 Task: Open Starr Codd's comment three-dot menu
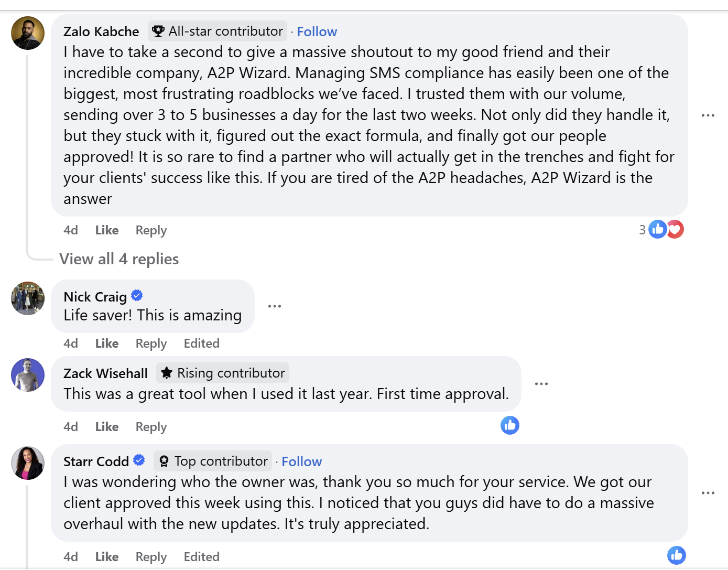point(708,493)
